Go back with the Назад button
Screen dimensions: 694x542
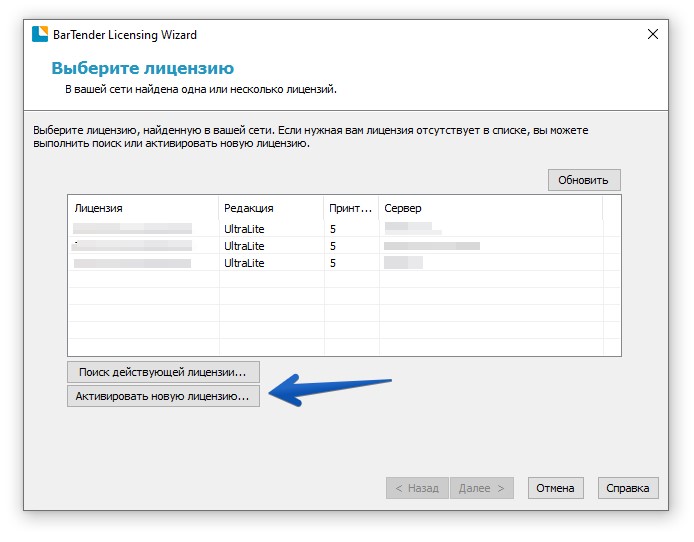[416, 488]
